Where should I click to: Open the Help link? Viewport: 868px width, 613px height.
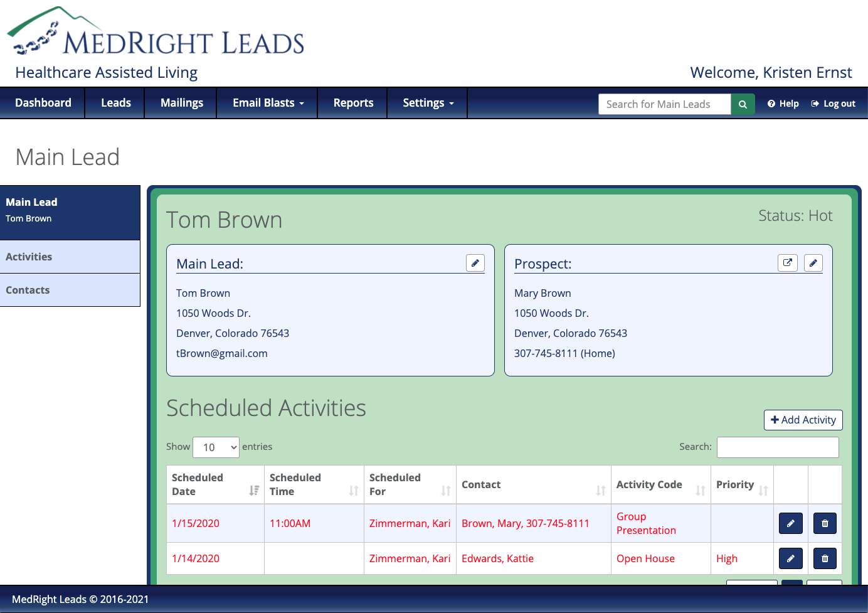tap(783, 104)
